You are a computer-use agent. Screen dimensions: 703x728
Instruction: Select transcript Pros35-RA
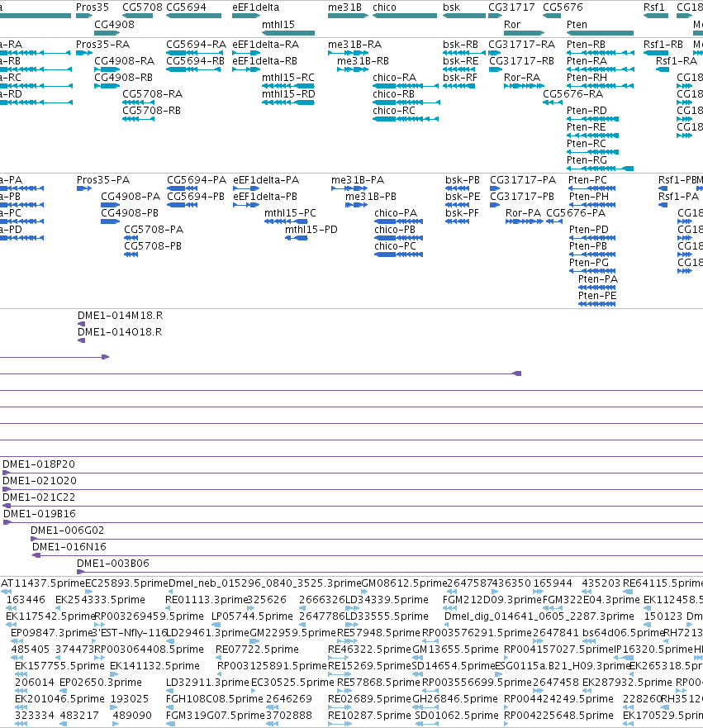point(84,53)
